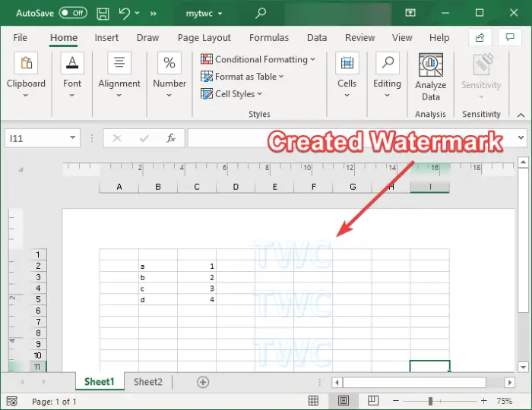Click the Insert Function fx icon
The width and height of the screenshot is (532, 410).
click(x=171, y=138)
